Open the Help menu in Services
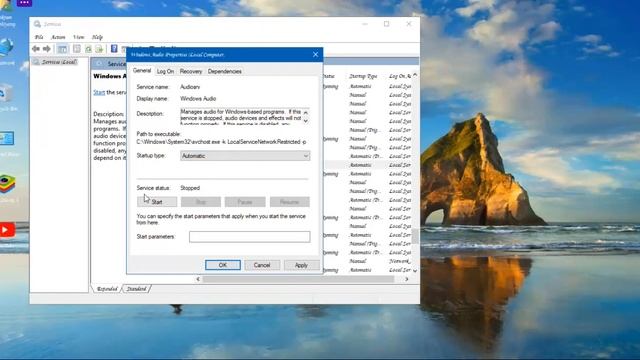The image size is (640, 360). tap(97, 37)
